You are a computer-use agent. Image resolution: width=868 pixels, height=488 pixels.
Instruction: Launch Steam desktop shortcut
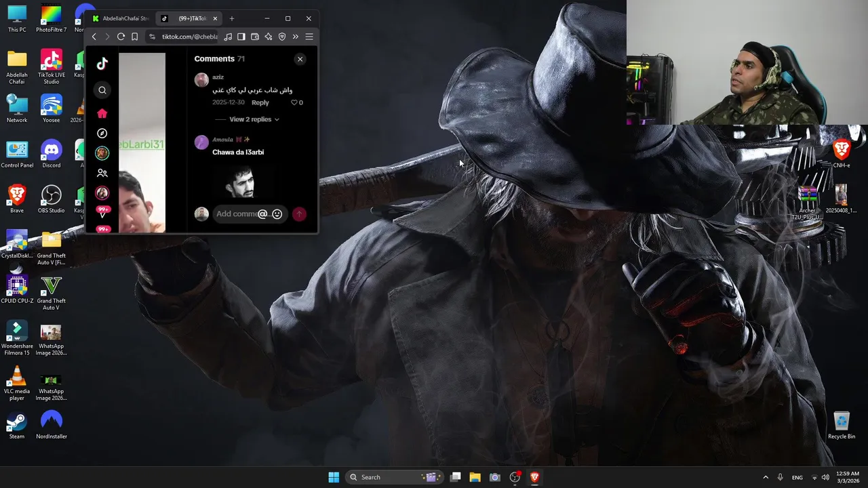click(x=17, y=426)
